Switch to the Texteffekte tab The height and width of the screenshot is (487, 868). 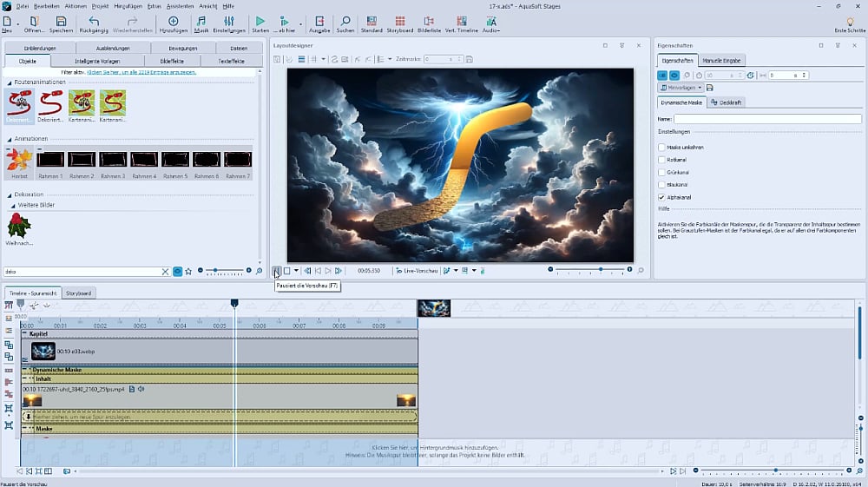[231, 61]
